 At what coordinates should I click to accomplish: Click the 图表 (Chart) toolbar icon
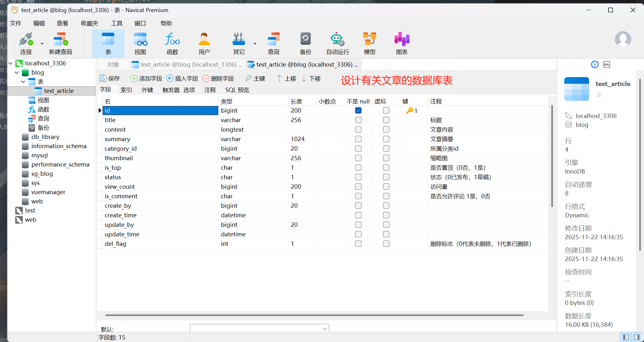(x=402, y=43)
